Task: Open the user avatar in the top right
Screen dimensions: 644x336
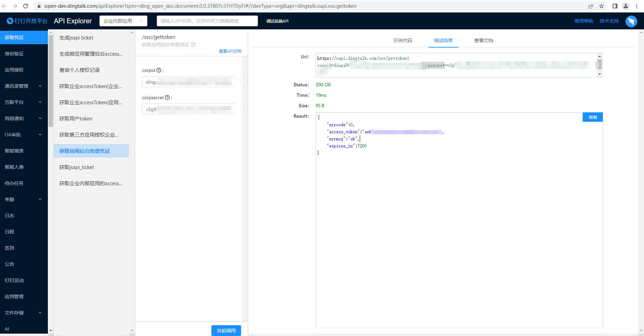Action: tap(631, 21)
